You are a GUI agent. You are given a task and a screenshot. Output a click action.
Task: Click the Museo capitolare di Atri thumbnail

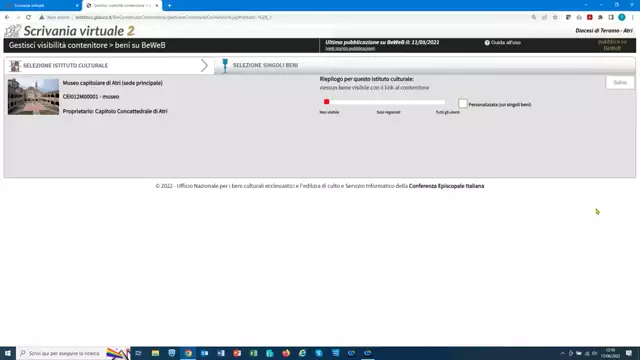pyautogui.click(x=33, y=97)
